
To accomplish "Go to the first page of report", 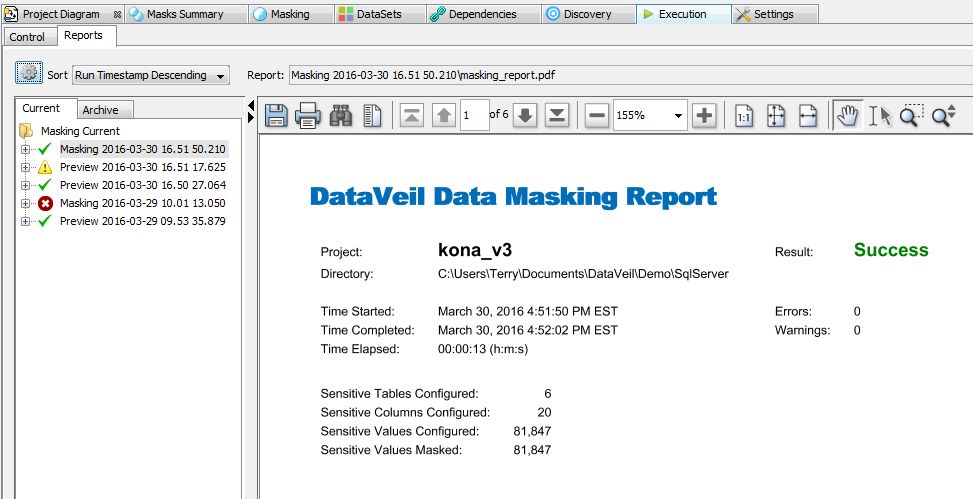I will pos(411,115).
